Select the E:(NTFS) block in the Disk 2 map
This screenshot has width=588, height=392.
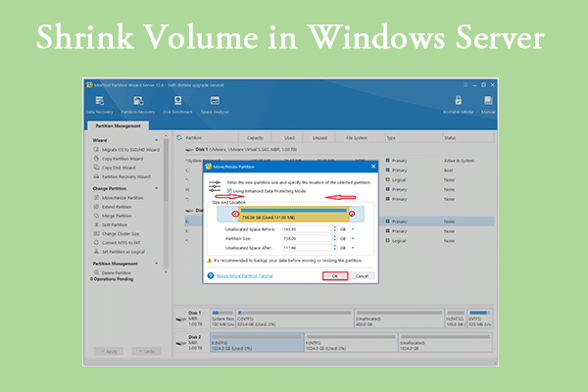coord(257,342)
